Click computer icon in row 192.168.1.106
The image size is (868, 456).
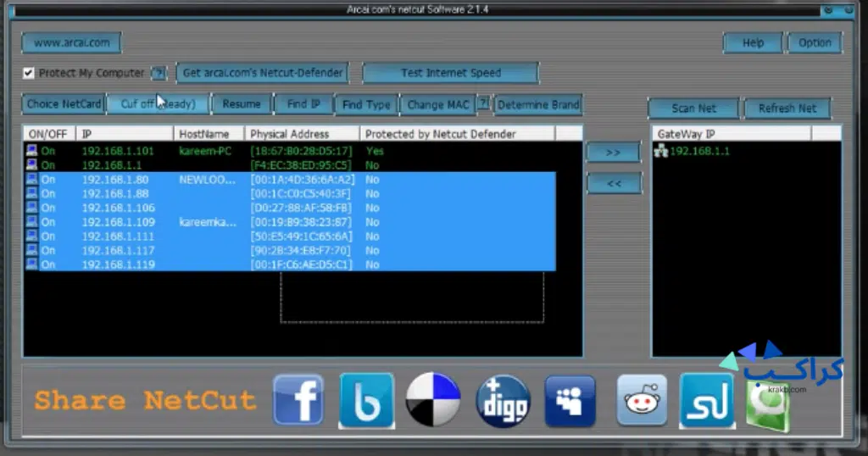32,208
